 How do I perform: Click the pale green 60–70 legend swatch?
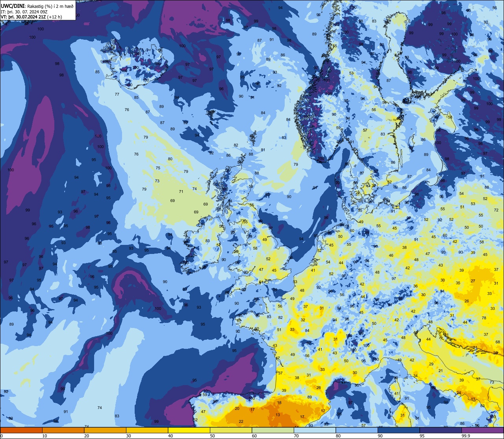[273, 430]
